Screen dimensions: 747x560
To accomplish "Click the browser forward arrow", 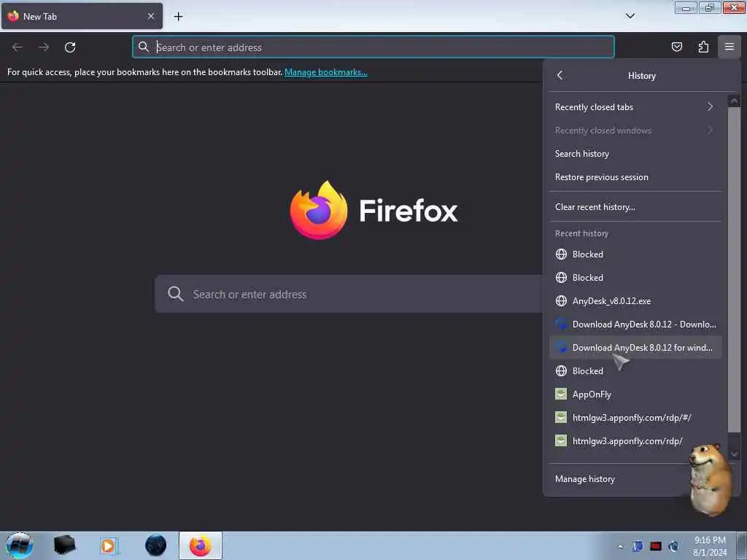I will coord(44,47).
